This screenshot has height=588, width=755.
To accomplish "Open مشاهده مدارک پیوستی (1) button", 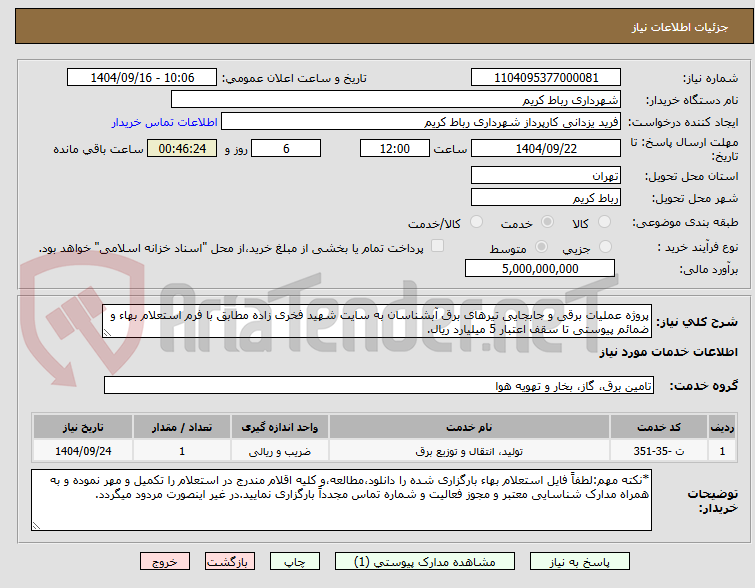I will click(425, 562).
